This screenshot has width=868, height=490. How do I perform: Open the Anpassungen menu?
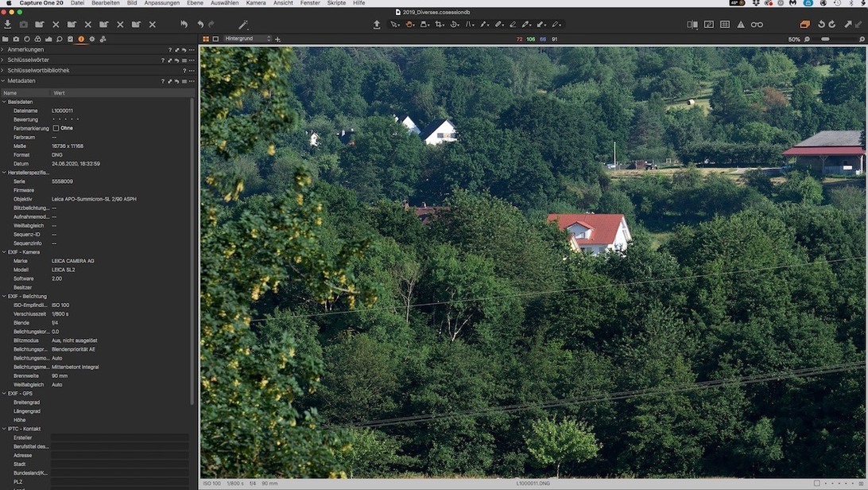[x=161, y=3]
